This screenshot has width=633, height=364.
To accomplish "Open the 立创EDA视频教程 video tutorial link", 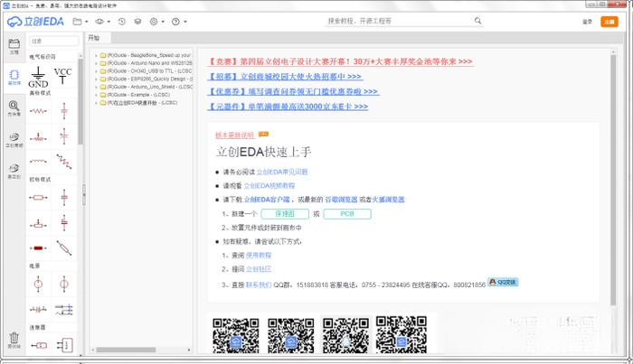I will coord(269,186).
